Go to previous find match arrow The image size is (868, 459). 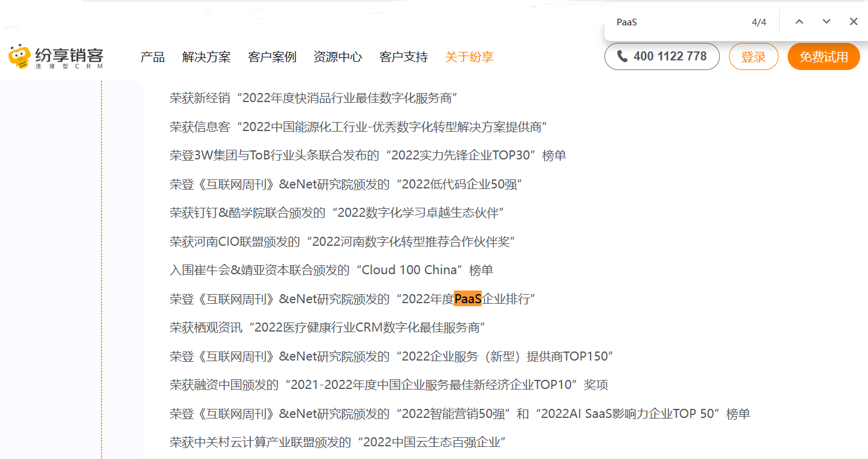(799, 22)
